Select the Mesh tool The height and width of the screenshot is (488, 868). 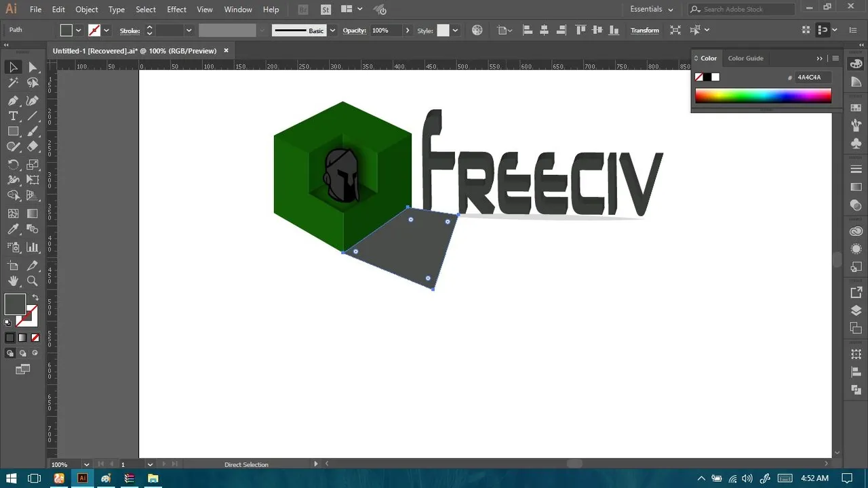[13, 213]
